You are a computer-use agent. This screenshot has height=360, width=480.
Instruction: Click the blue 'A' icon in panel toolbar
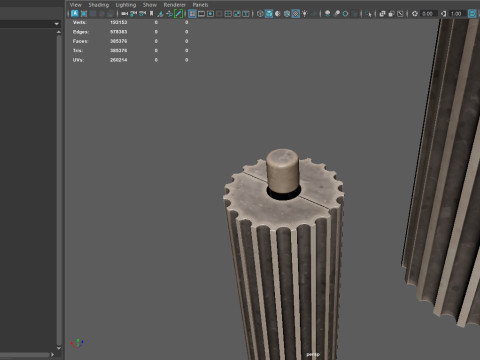point(75,13)
